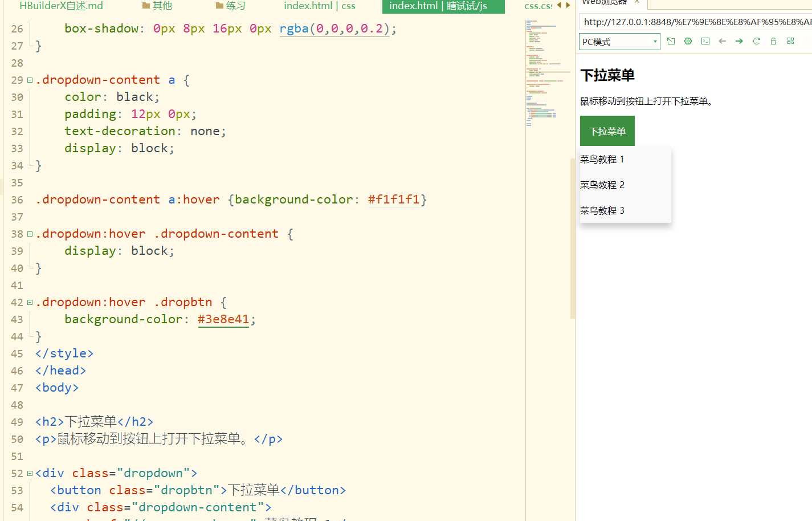Click the rgba(0,0,0,0.2) color value

click(x=334, y=29)
